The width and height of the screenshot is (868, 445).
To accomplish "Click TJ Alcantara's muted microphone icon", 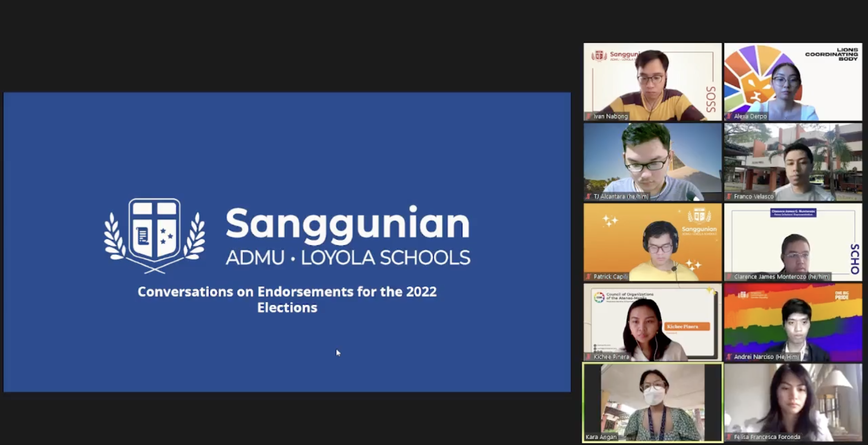I will [x=589, y=197].
